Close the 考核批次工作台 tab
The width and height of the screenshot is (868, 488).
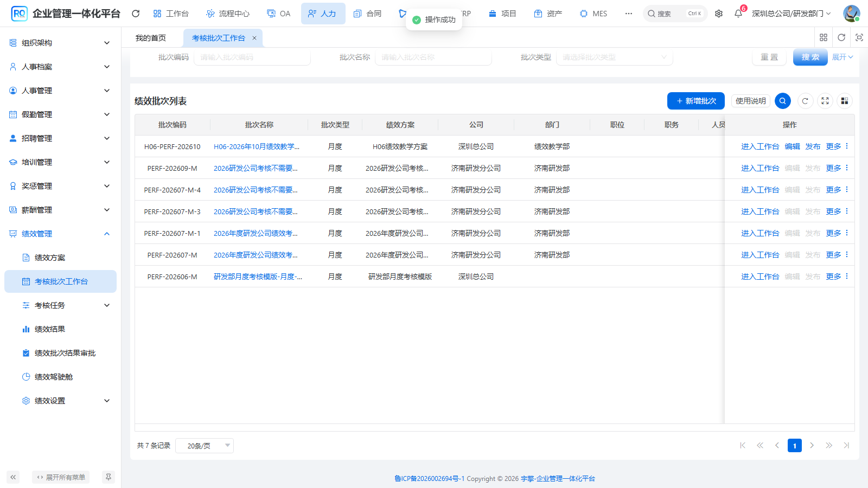tap(253, 38)
